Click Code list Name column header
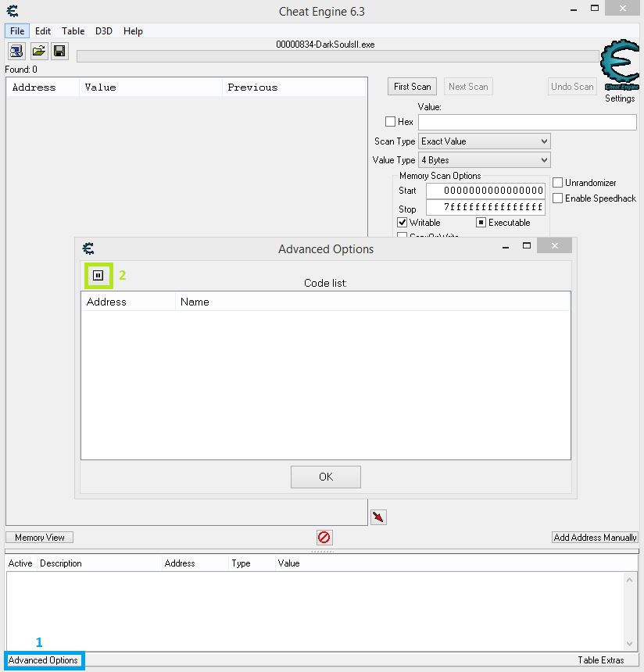The image size is (644, 672). [373, 302]
